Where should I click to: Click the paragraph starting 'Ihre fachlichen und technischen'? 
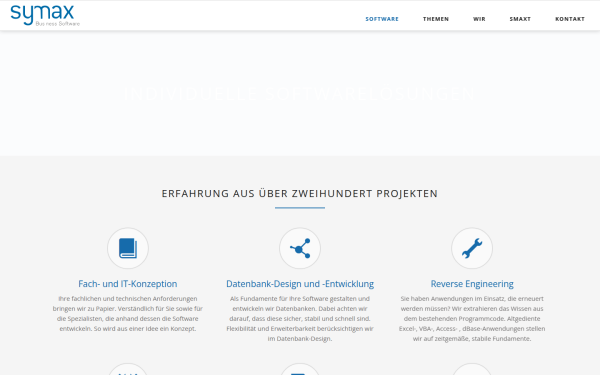(128, 313)
